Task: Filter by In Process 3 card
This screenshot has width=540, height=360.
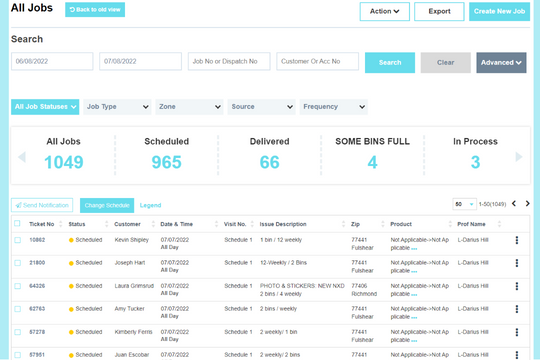Action: click(x=475, y=155)
